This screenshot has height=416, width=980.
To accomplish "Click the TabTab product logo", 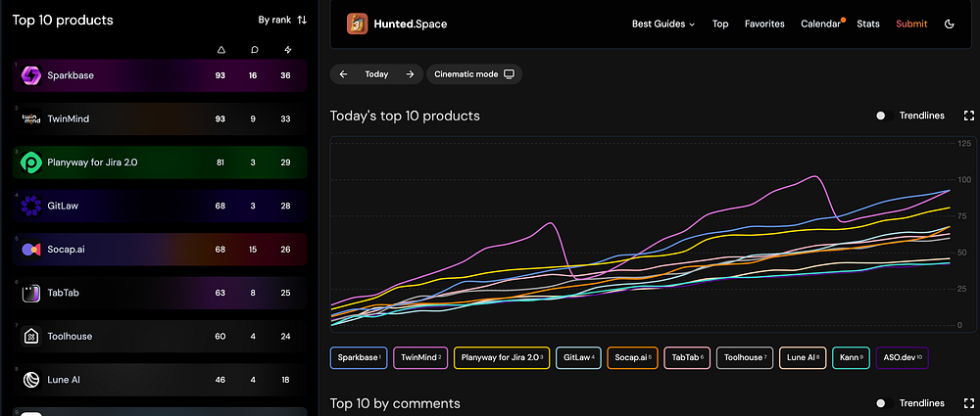I will coord(30,293).
